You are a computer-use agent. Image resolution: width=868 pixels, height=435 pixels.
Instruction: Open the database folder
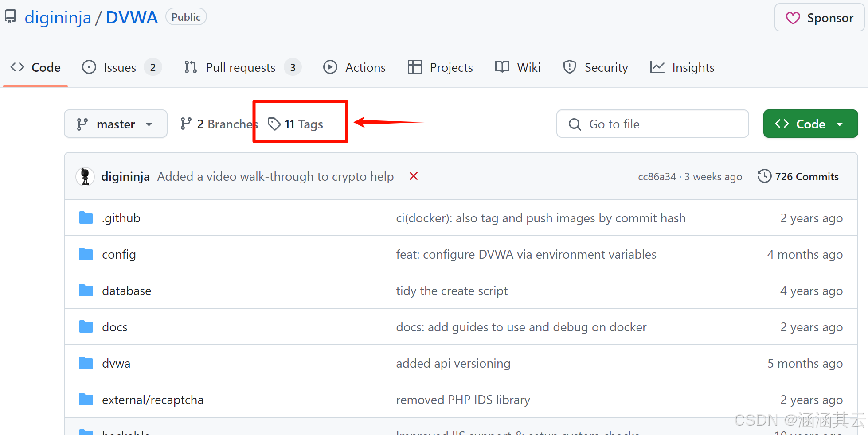point(126,291)
